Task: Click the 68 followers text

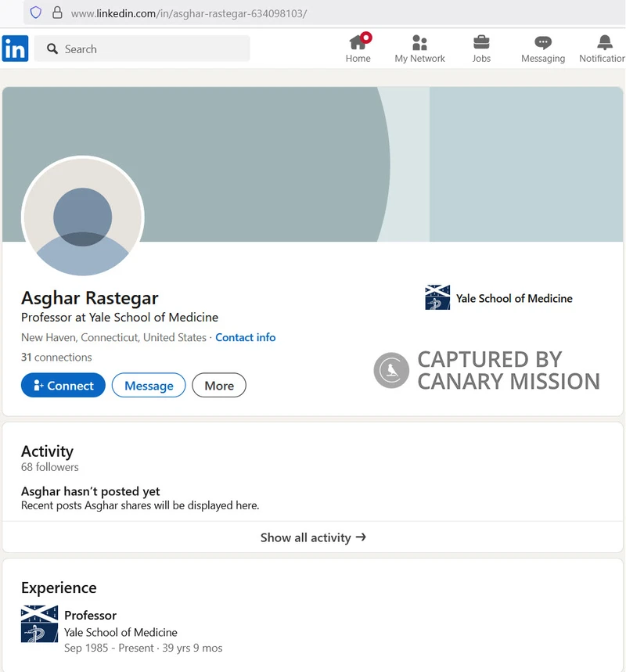Action: [50, 467]
